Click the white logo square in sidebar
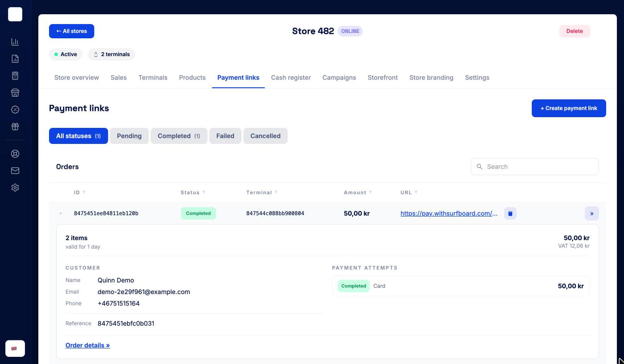 tap(15, 14)
